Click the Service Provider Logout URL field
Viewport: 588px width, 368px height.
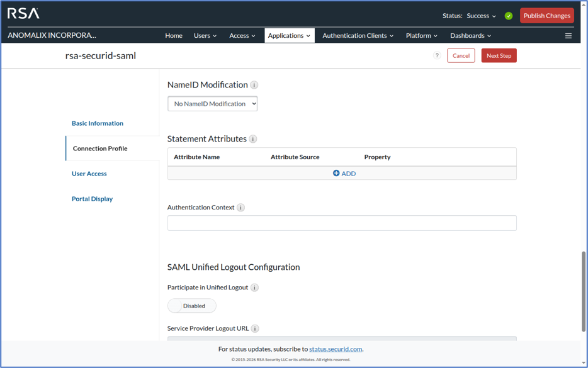(x=342, y=338)
